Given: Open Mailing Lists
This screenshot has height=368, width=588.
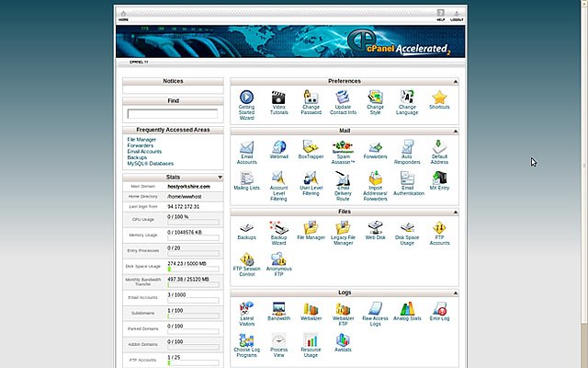Looking at the screenshot, I should tap(246, 181).
